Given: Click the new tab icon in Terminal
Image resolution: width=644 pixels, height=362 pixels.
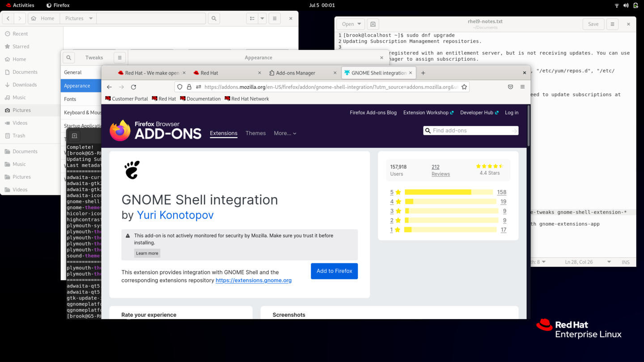Looking at the screenshot, I should (74, 136).
